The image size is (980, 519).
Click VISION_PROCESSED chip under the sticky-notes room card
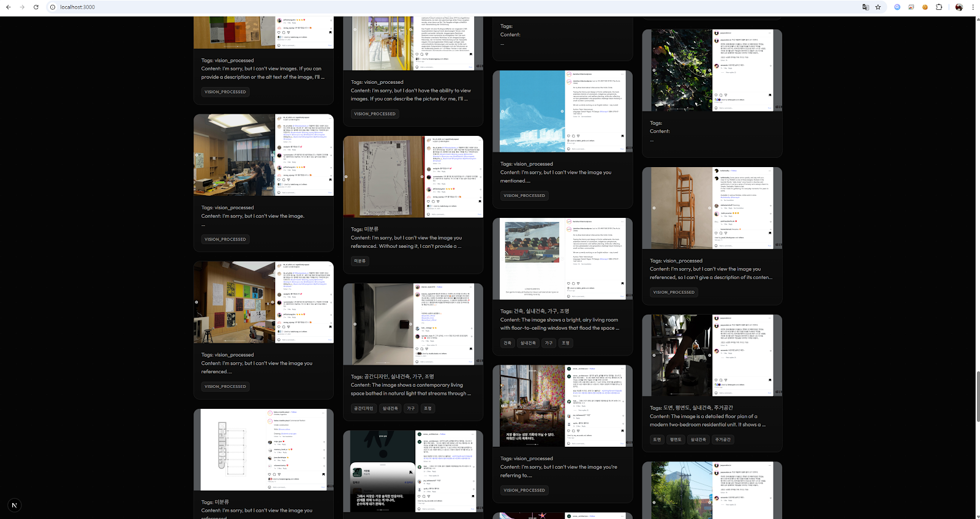point(524,490)
